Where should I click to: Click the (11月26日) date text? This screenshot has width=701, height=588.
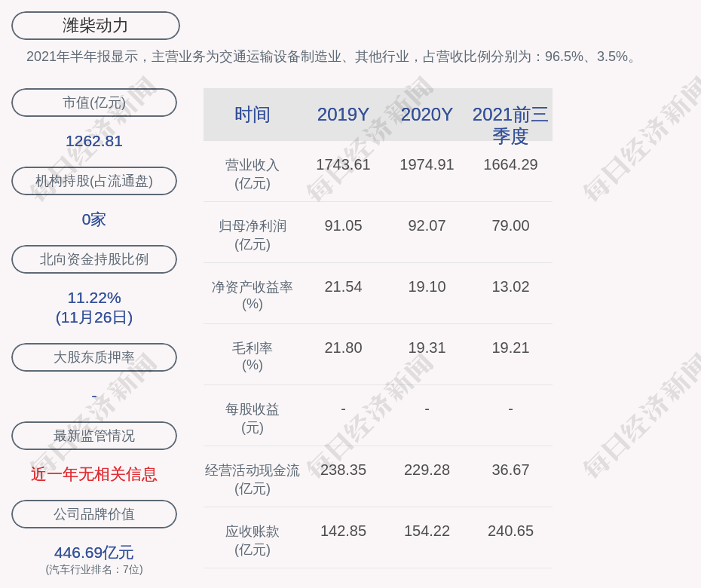[94, 317]
